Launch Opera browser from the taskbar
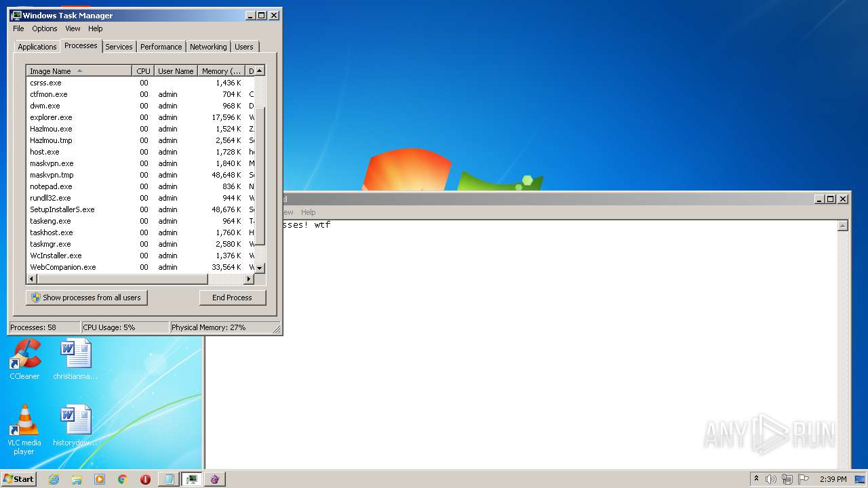This screenshot has height=488, width=868. (145, 479)
